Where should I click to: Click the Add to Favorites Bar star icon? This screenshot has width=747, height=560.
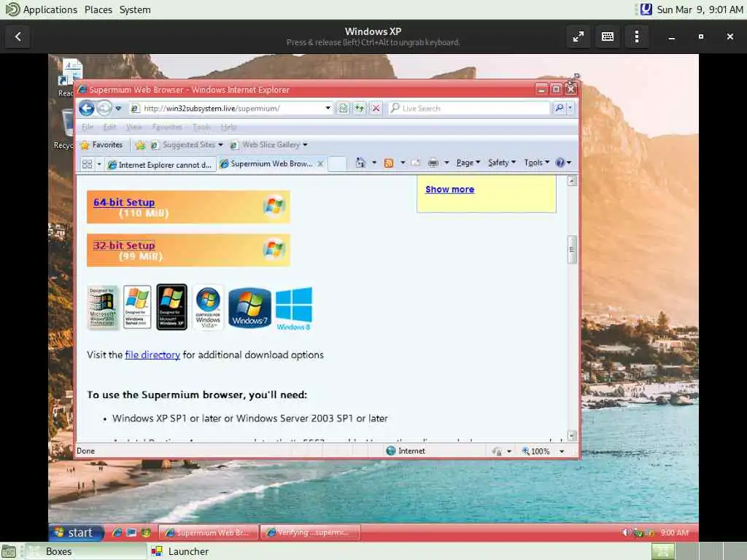(140, 145)
